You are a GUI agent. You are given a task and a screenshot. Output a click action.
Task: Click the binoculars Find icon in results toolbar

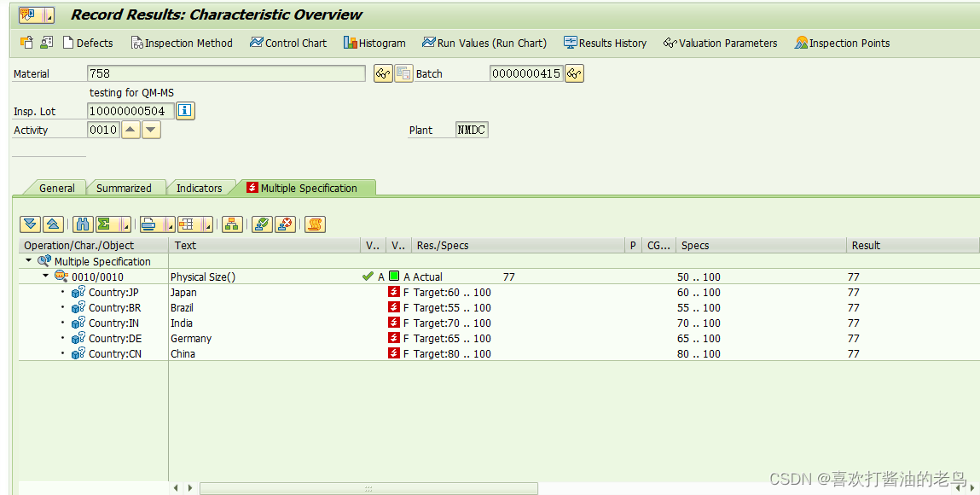pyautogui.click(x=82, y=224)
